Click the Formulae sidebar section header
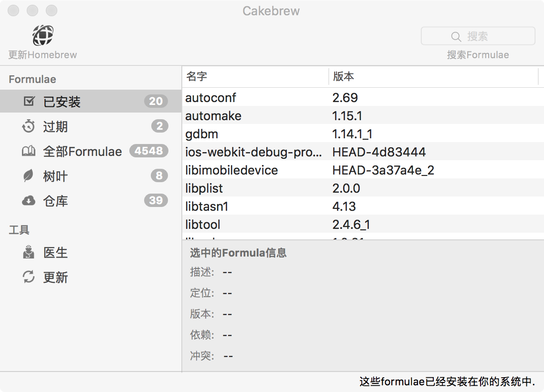Screen dimensions: 544x392 click(32, 79)
